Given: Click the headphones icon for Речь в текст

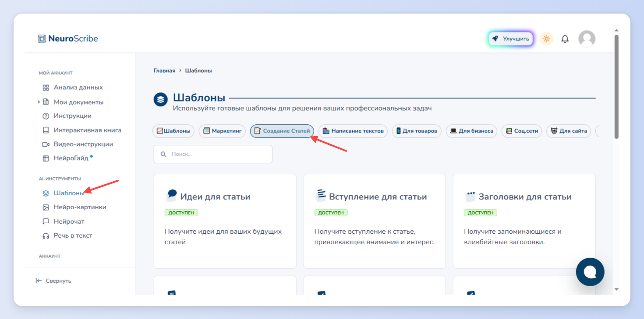Looking at the screenshot, I should [x=46, y=235].
